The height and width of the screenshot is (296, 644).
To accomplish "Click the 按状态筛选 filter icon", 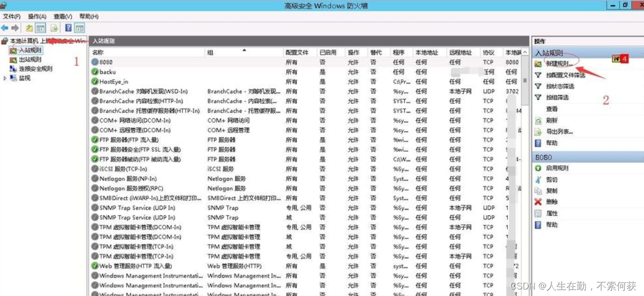I will point(538,86).
